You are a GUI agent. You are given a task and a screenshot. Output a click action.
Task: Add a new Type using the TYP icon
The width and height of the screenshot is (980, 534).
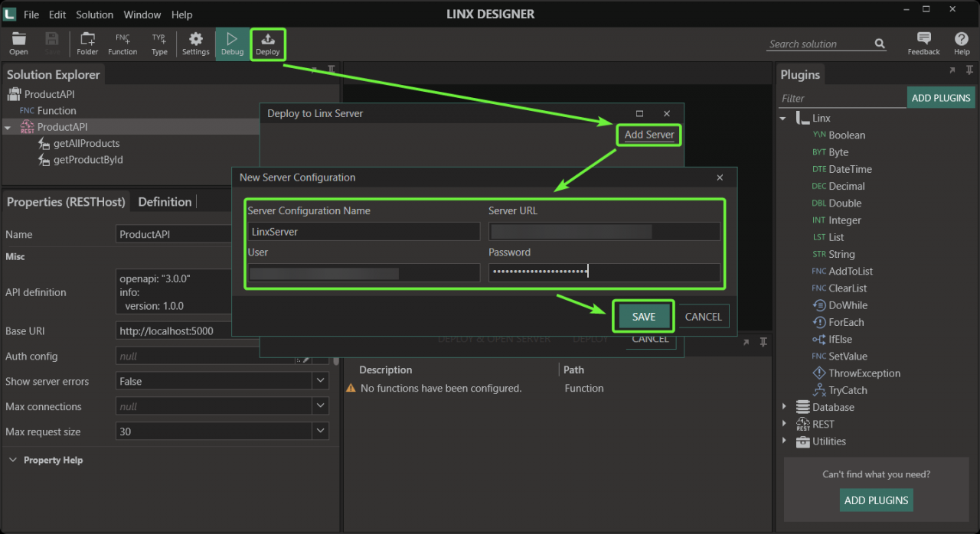point(159,44)
